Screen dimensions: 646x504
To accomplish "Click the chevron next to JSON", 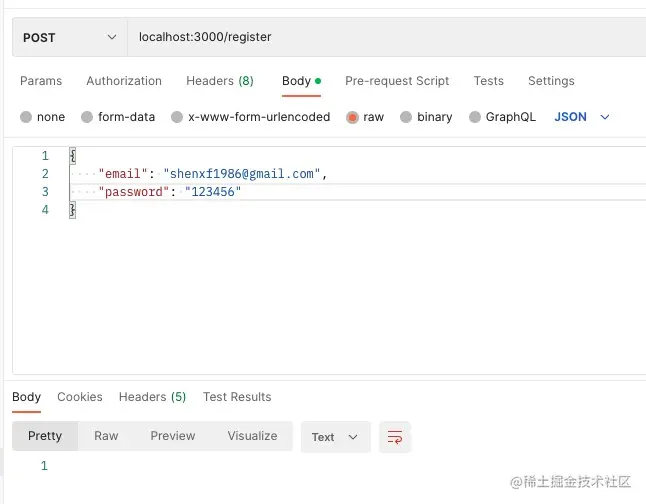I will (x=605, y=117).
